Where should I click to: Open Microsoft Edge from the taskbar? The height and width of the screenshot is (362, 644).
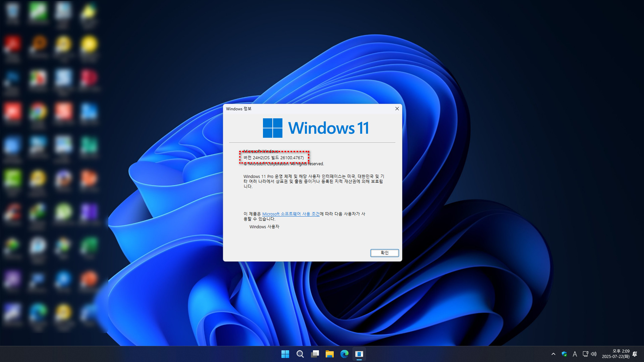point(344,354)
